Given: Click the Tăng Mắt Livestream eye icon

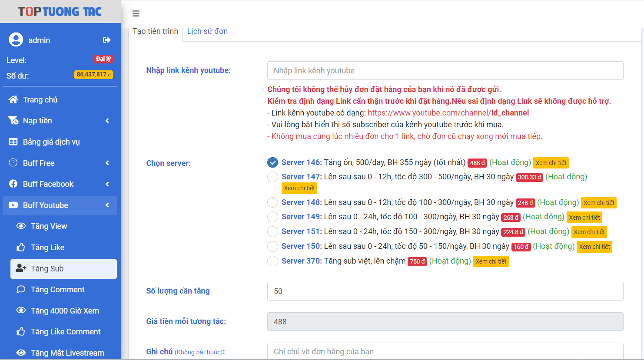Looking at the screenshot, I should 21,353.
